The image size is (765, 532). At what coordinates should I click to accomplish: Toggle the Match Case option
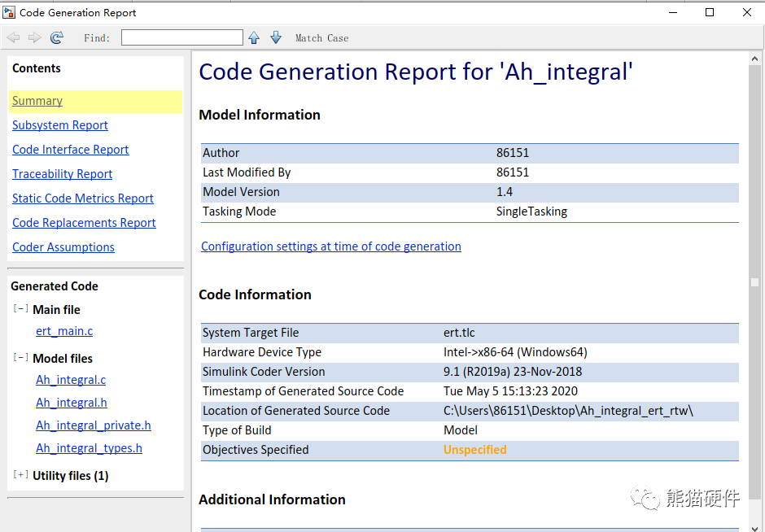pos(322,38)
